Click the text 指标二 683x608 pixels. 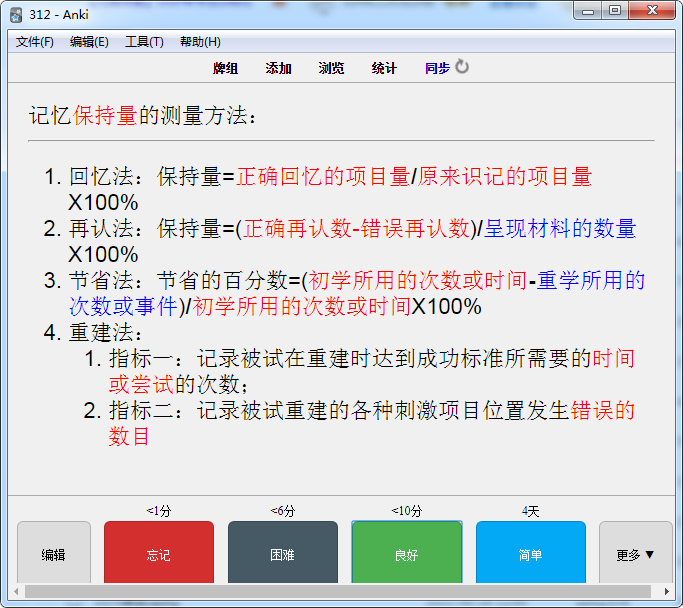click(x=141, y=410)
